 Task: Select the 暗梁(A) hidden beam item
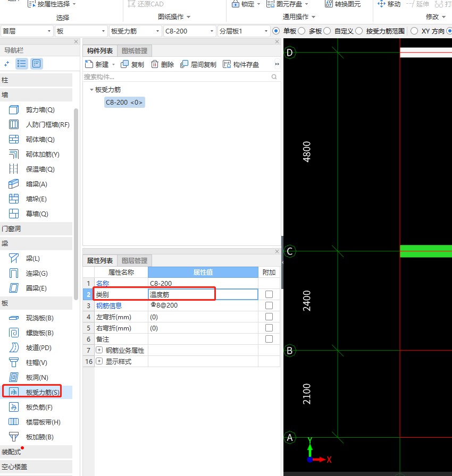[x=28, y=184]
